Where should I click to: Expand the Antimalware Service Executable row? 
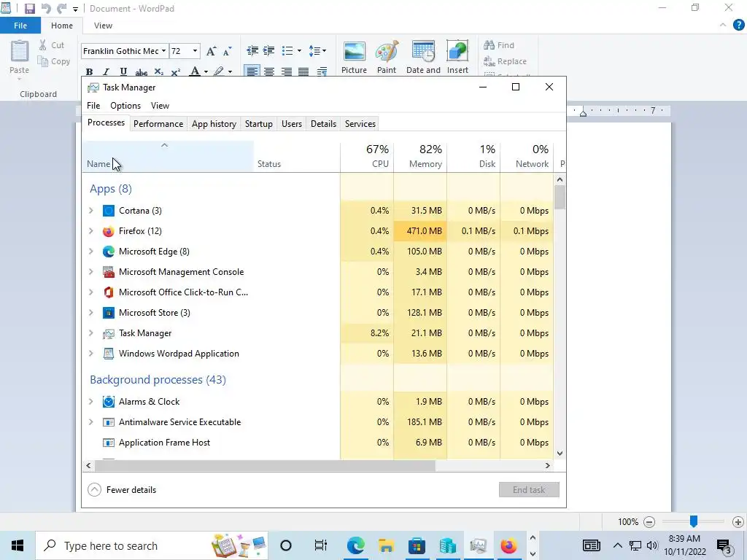(x=91, y=422)
